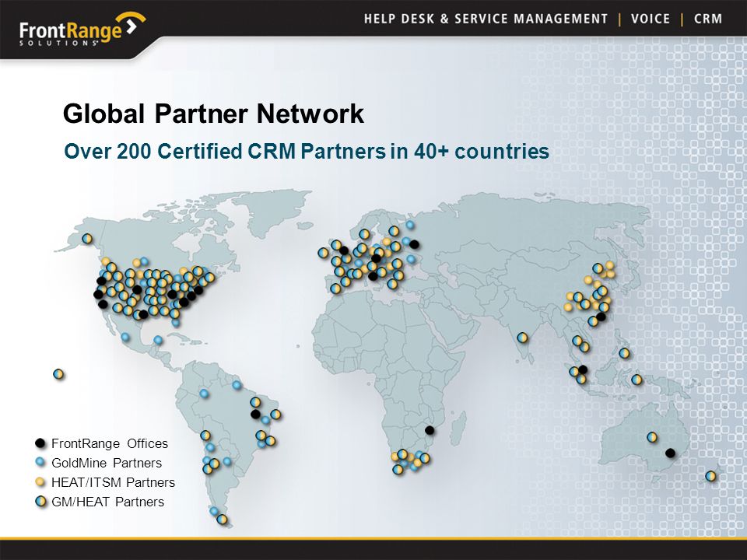Click the partner marker on India

pyautogui.click(x=522, y=338)
